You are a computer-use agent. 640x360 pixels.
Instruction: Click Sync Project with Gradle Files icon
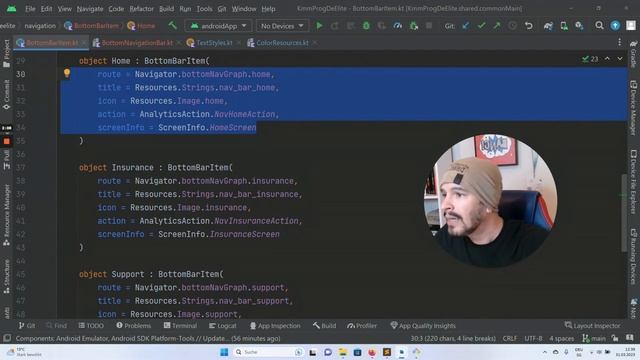[x=548, y=26]
